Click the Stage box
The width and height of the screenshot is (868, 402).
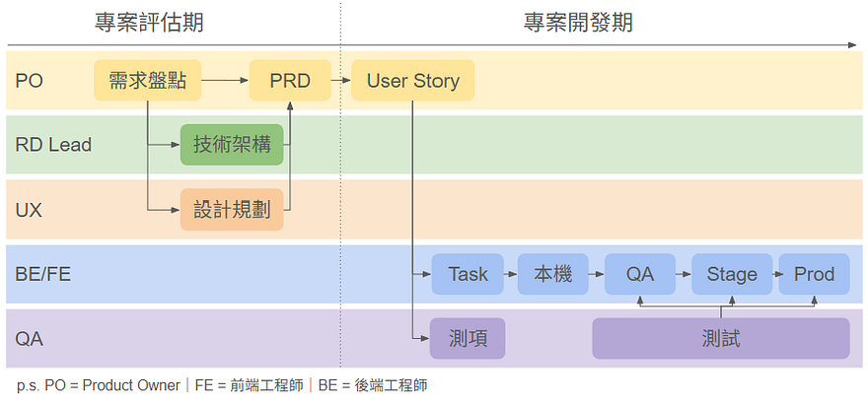[x=732, y=274]
